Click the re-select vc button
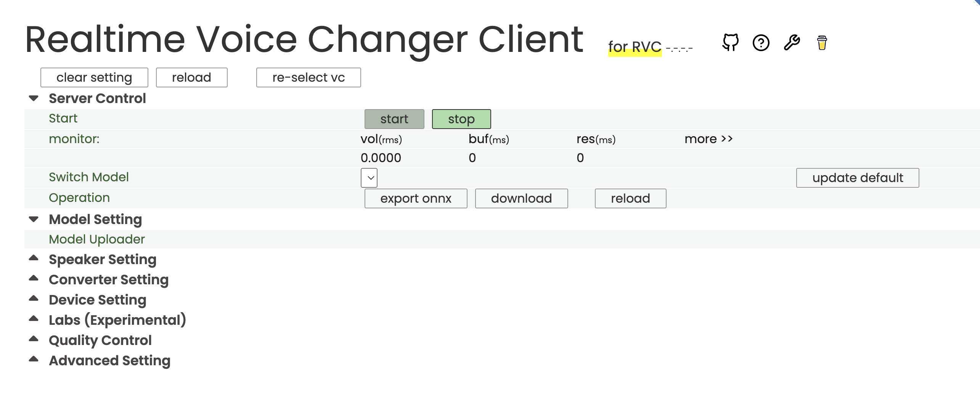 tap(308, 77)
